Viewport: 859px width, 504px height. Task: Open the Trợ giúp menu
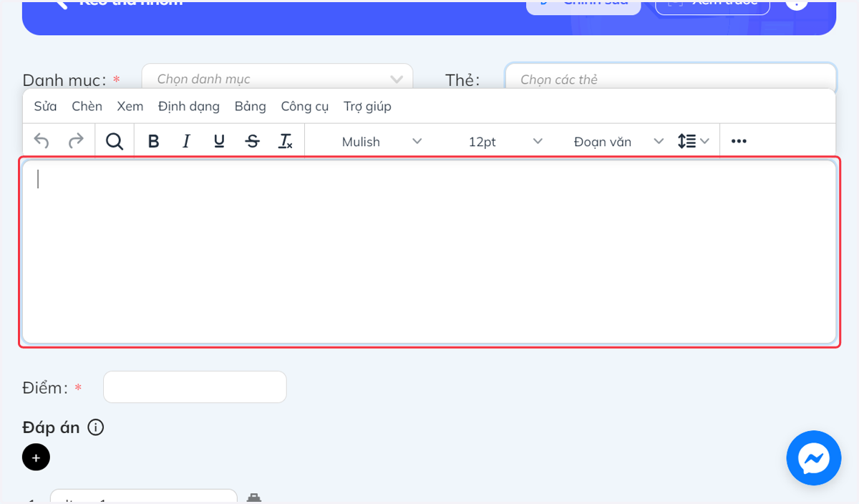coord(367,106)
